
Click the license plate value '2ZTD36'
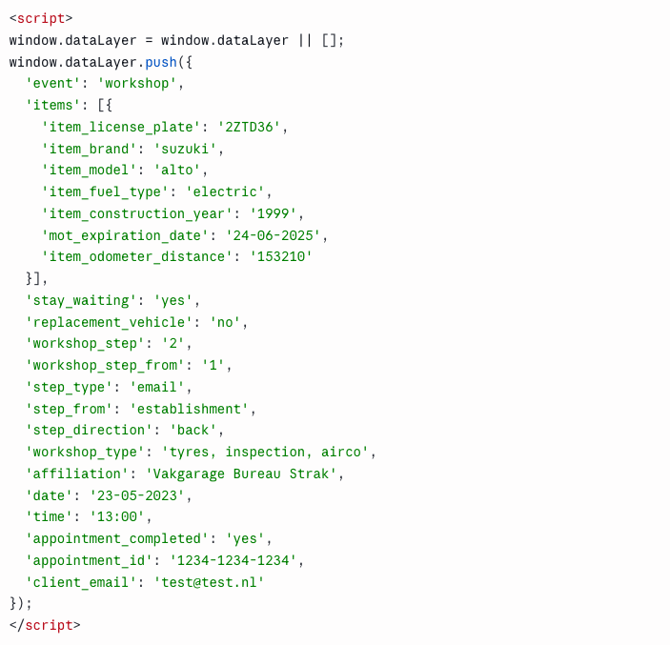click(249, 127)
